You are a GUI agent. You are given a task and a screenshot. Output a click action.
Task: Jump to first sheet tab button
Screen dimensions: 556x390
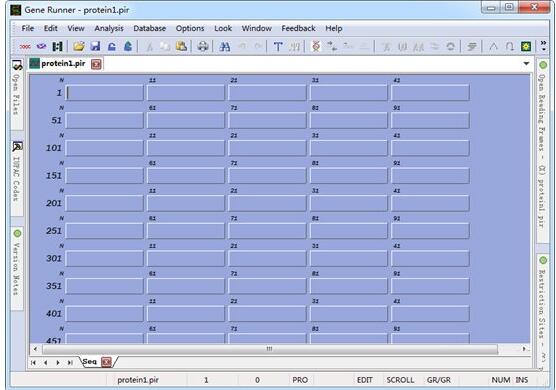pyautogui.click(x=33, y=362)
